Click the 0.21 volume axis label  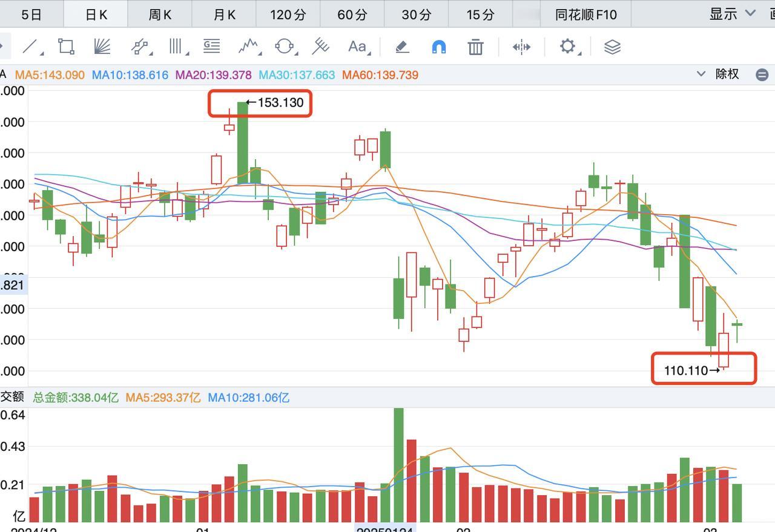tap(13, 485)
